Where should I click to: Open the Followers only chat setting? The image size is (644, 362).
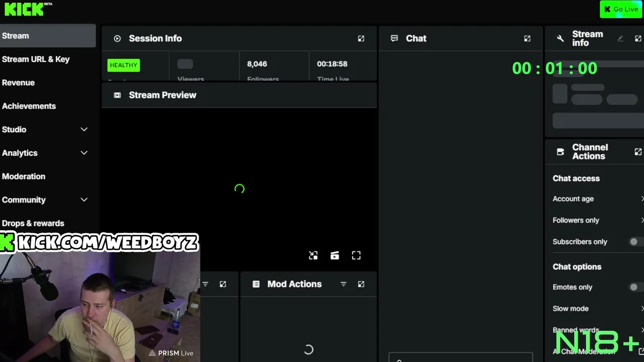click(597, 220)
